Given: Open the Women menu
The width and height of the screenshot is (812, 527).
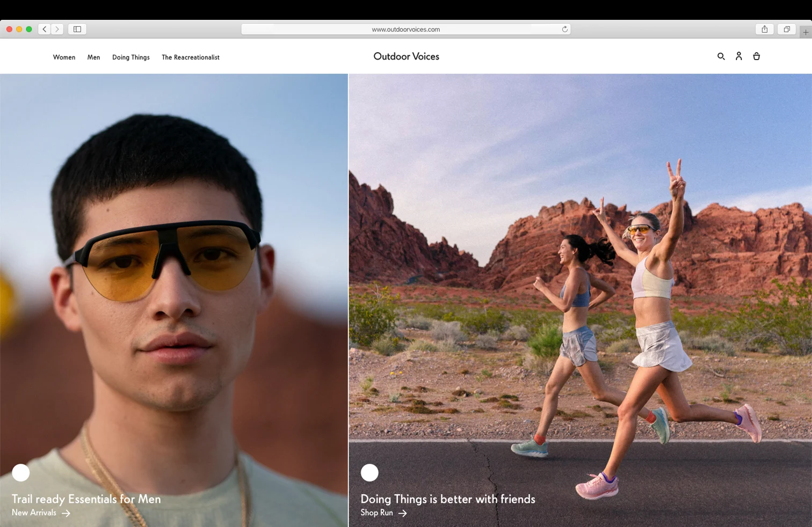Looking at the screenshot, I should tap(64, 57).
